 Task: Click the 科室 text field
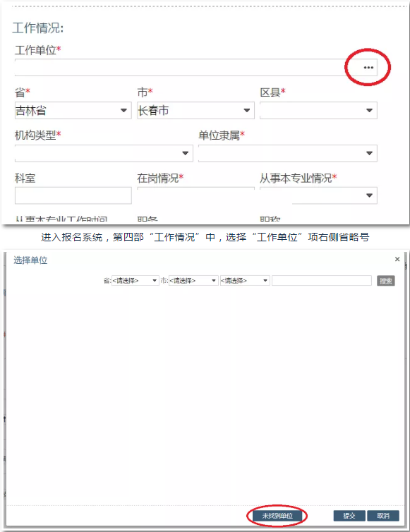click(x=73, y=195)
